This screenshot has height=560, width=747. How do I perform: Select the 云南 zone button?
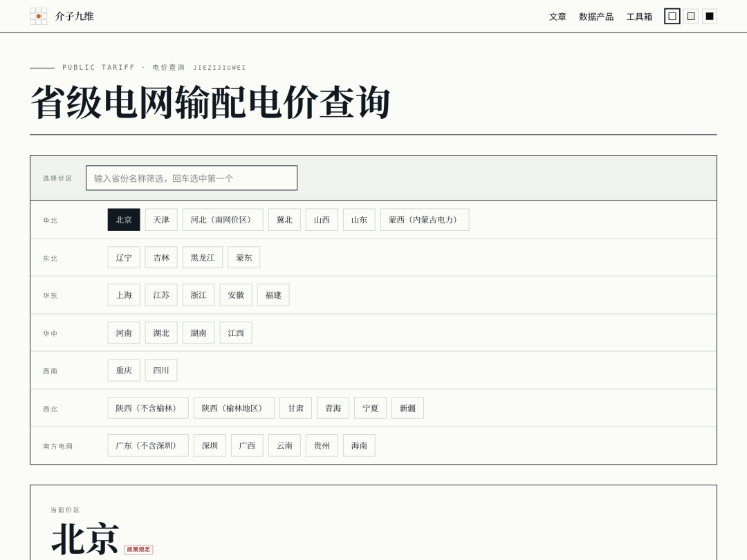point(284,446)
